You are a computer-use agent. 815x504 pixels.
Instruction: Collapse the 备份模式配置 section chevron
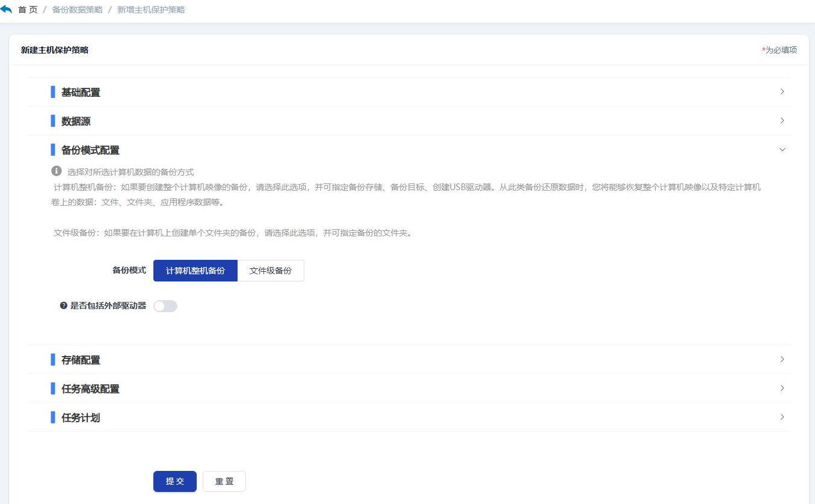pyautogui.click(x=782, y=150)
